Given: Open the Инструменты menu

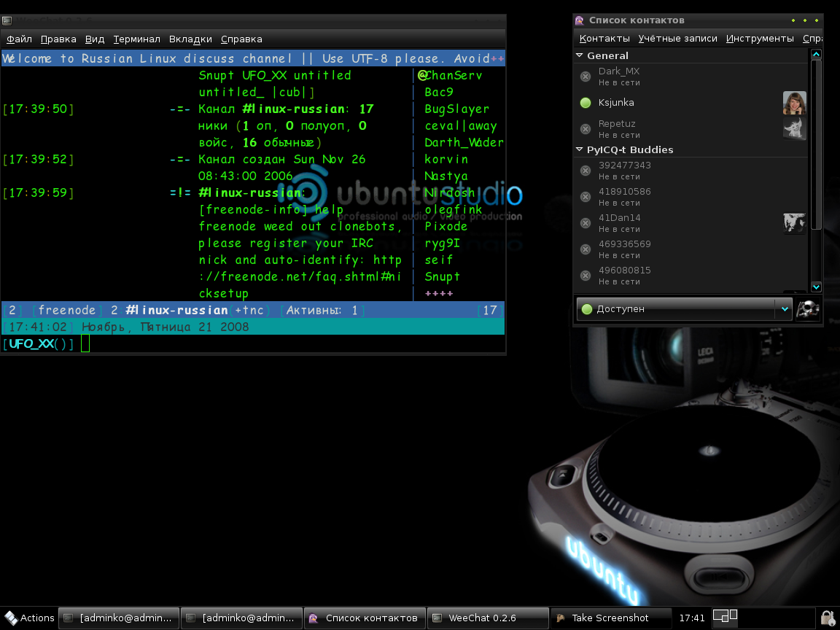Looking at the screenshot, I should (760, 39).
